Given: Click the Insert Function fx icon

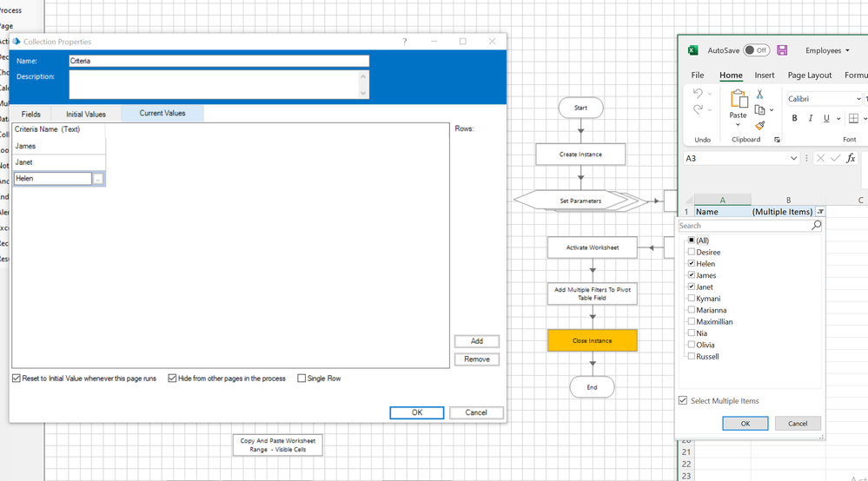Looking at the screenshot, I should [x=851, y=158].
